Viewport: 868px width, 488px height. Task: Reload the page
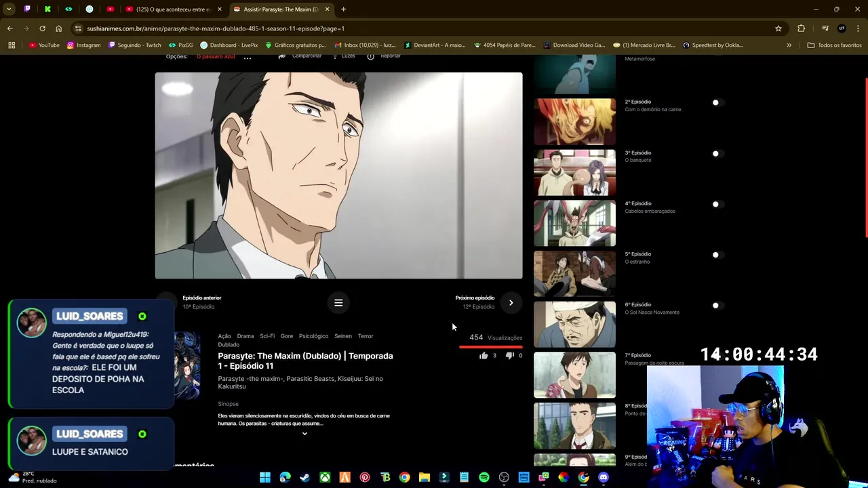coord(42,28)
